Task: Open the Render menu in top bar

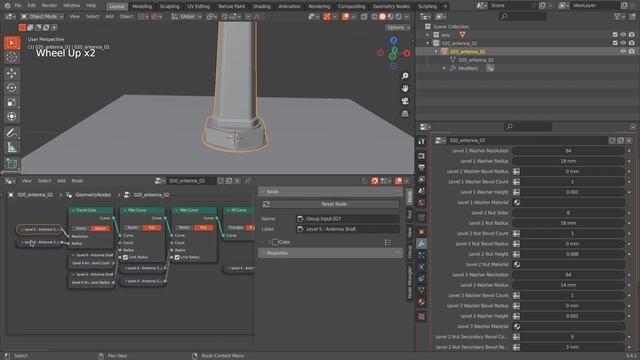Action: tap(49, 6)
